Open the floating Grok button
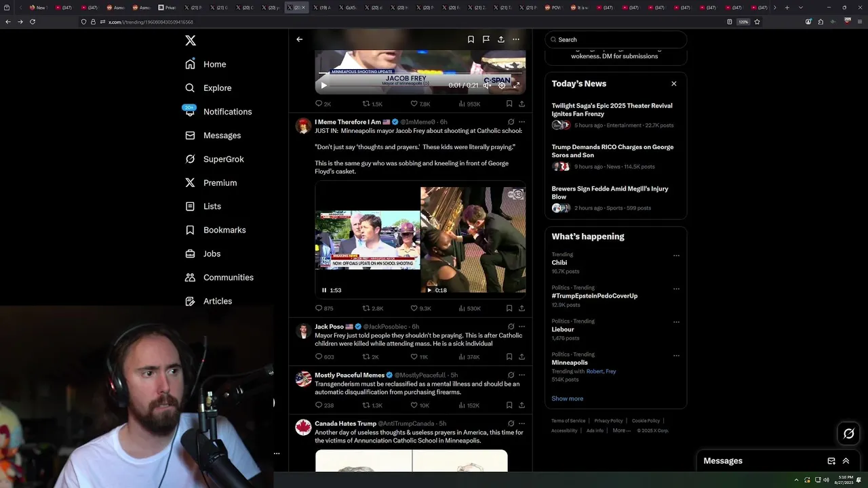This screenshot has width=868, height=488. tap(848, 434)
